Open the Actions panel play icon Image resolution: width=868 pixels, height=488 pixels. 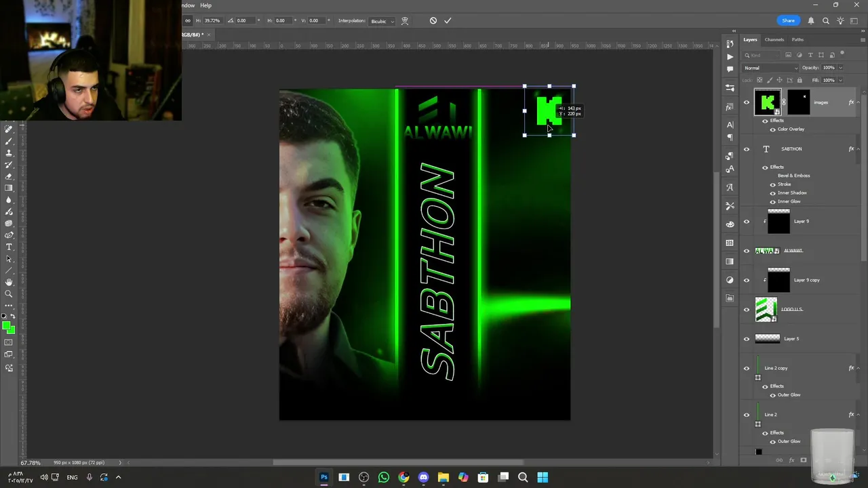point(730,57)
